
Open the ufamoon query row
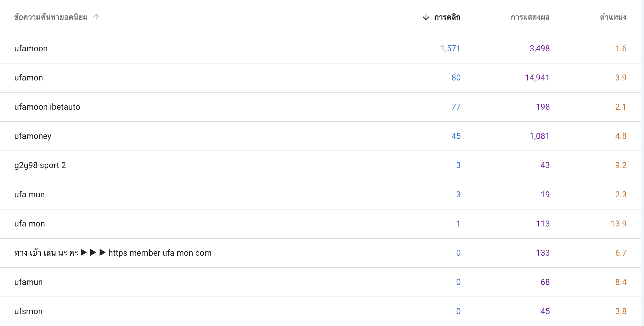coord(320,49)
